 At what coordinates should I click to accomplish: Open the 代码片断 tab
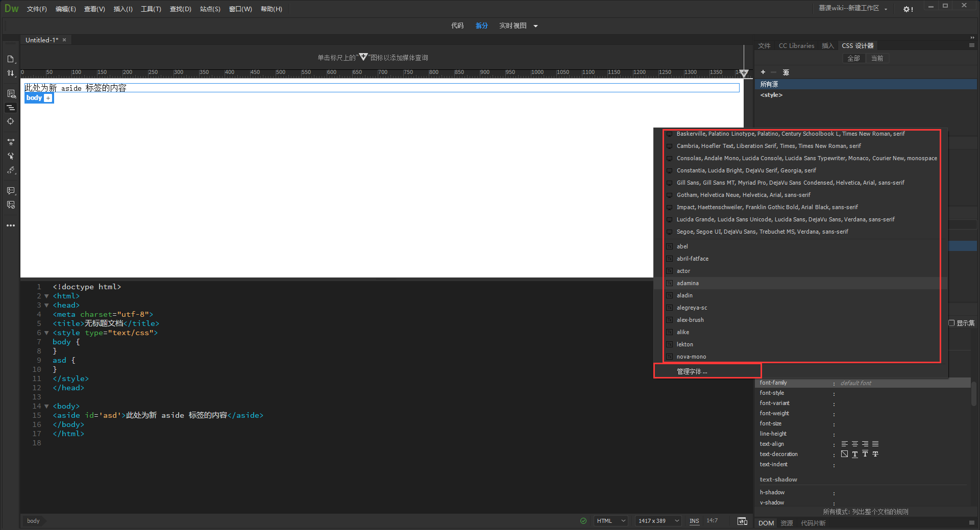[x=813, y=523]
